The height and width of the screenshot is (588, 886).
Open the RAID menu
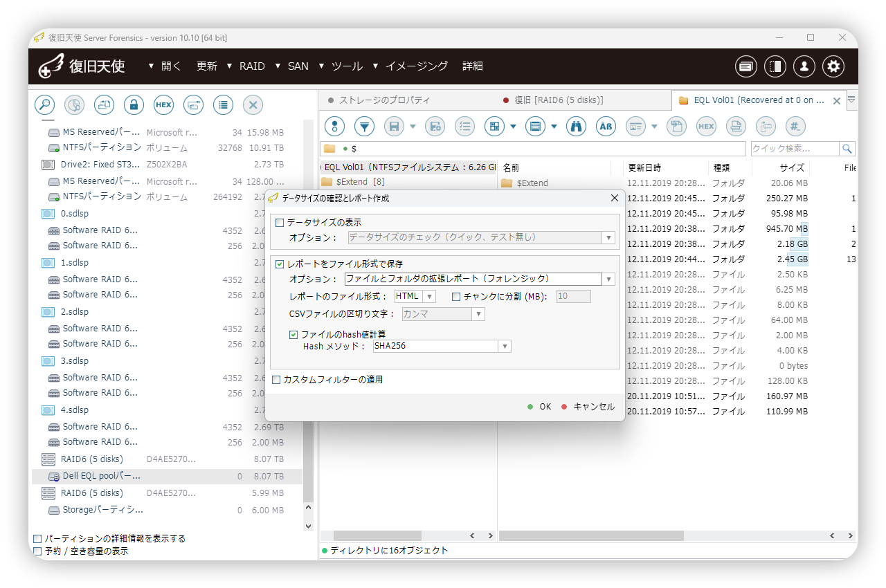click(252, 66)
